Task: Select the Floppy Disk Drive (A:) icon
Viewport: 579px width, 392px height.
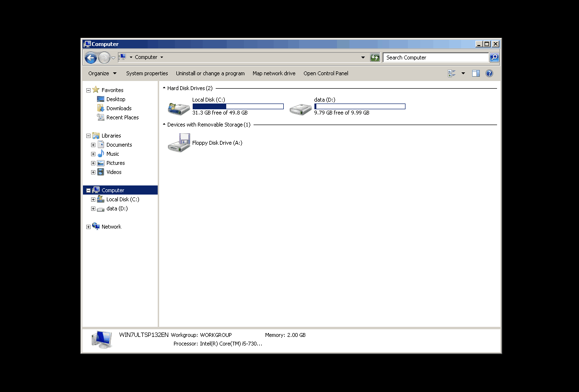Action: (x=179, y=143)
